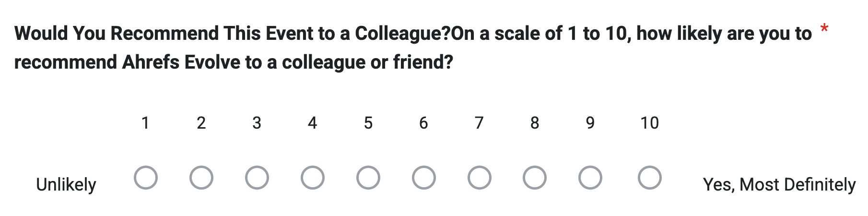This screenshot has height=216, width=868.
Task: Click the red required asterisk
Action: 824,29
